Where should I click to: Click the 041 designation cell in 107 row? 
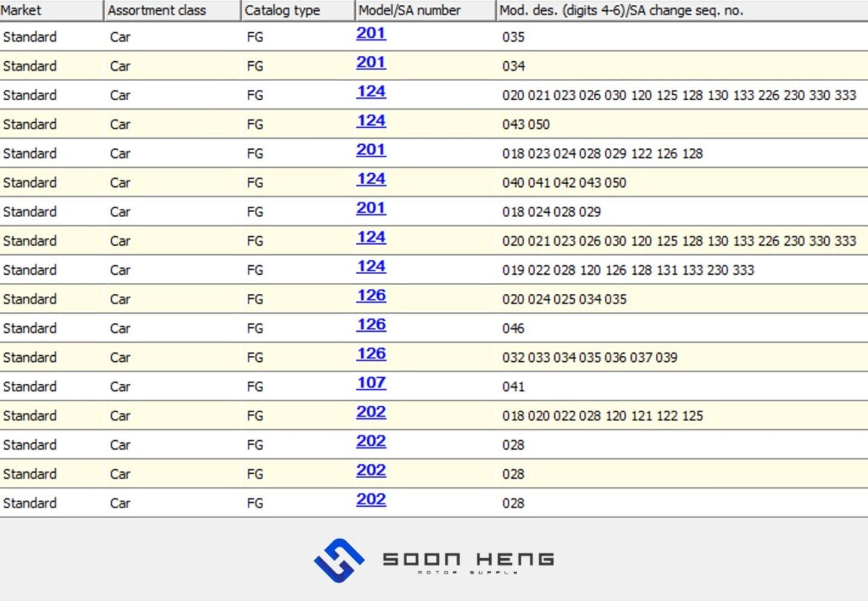point(513,387)
